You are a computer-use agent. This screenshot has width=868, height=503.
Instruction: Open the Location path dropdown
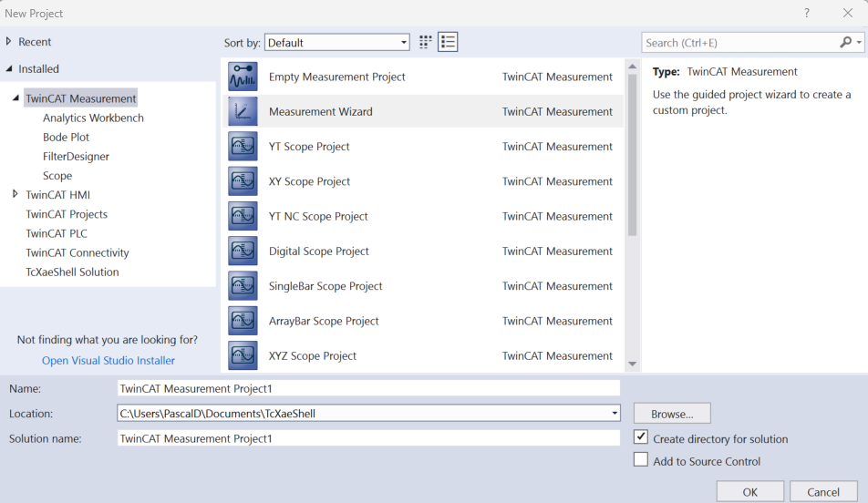point(615,414)
